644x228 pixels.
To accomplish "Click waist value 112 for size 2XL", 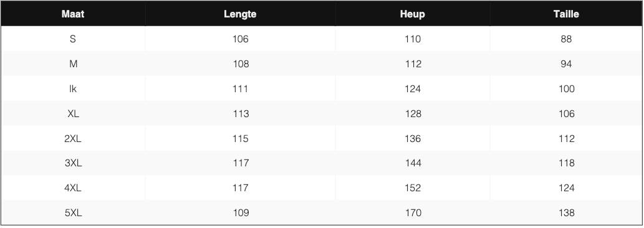I will click(x=566, y=138).
